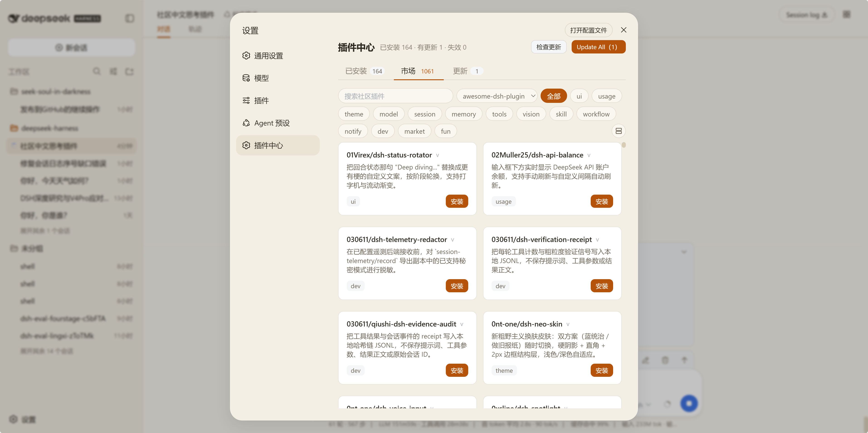Image resolution: width=868 pixels, height=433 pixels.
Task: Toggle the plugin list layout view icon
Action: coord(619,131)
